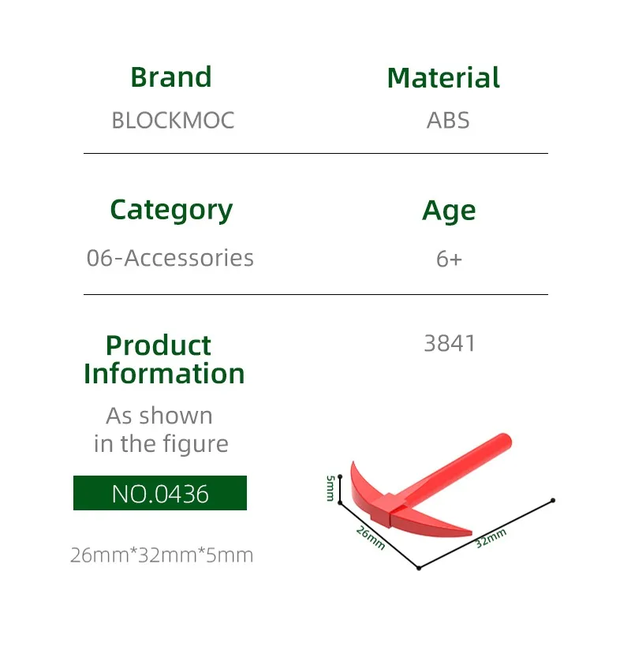Click the ABS material value
Viewport: 631px width, 672px height.
pyautogui.click(x=448, y=121)
